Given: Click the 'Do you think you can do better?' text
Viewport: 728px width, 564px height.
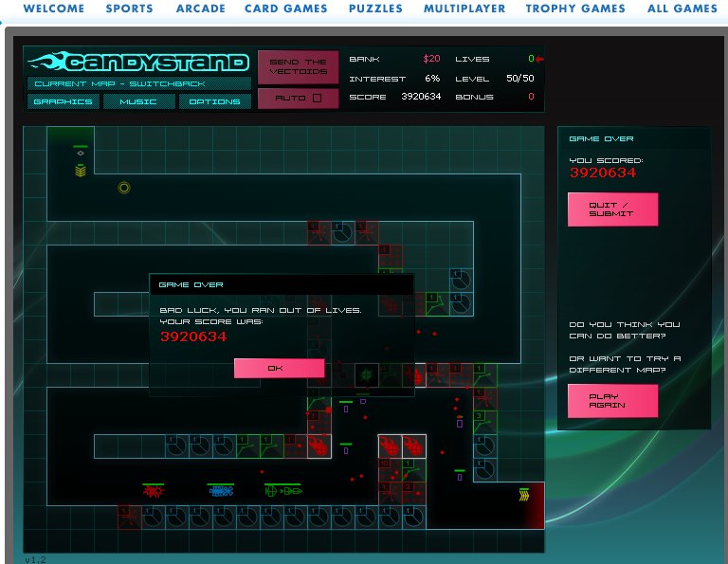Looking at the screenshot, I should click(x=625, y=330).
